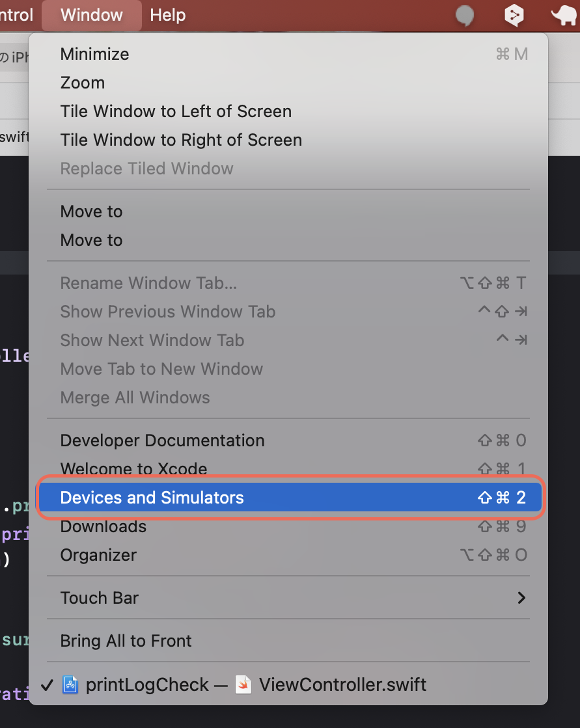Choose Minimize from the menu

coord(94,54)
